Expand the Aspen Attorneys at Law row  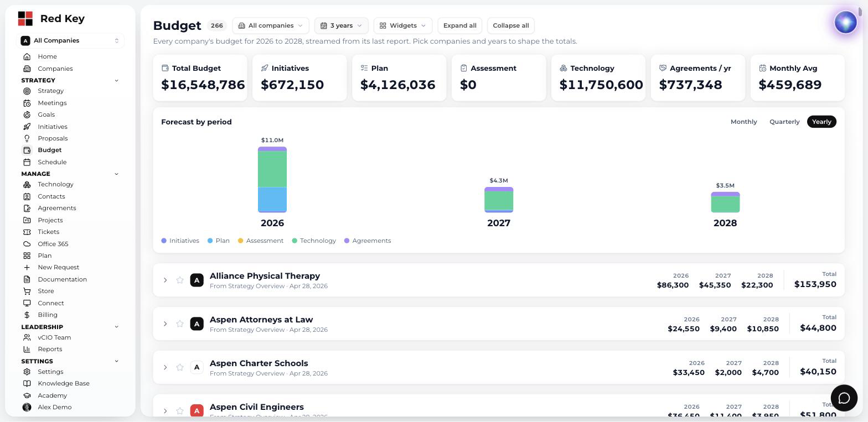click(x=165, y=324)
